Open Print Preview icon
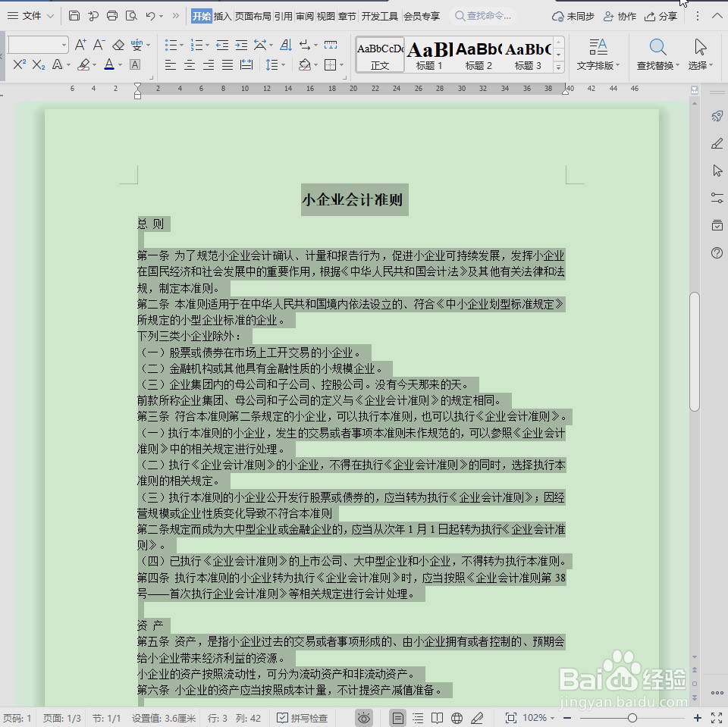728x727 pixels. (x=131, y=16)
